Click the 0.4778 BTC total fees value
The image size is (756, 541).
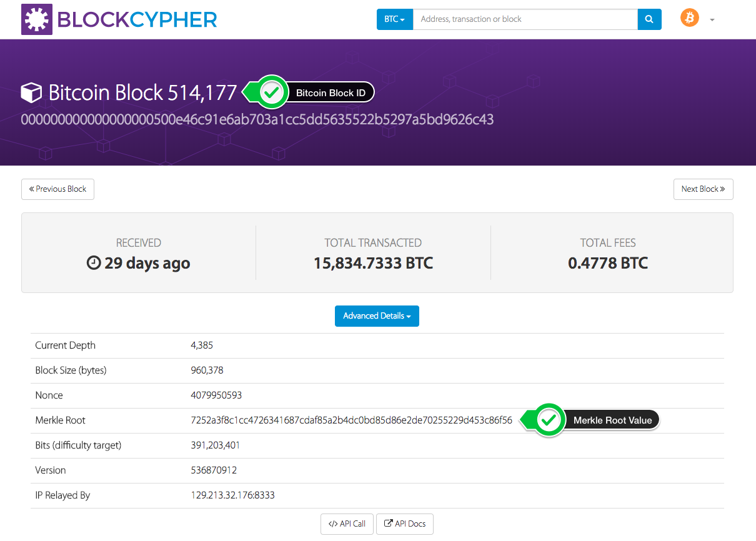tap(608, 263)
